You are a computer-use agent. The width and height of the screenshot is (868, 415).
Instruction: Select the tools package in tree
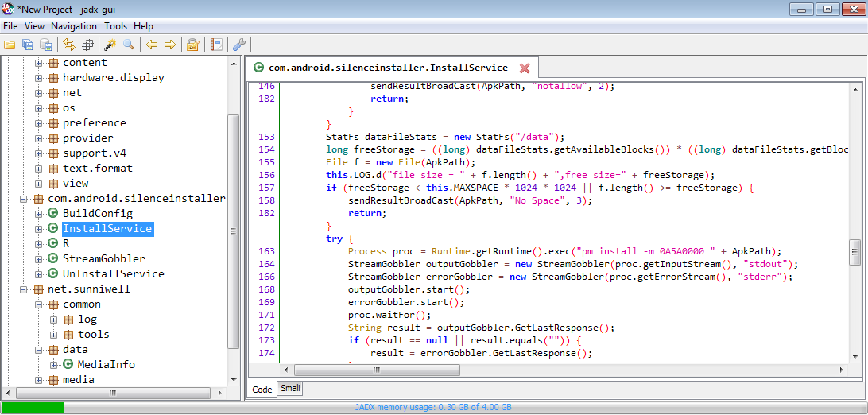pyautogui.click(x=94, y=334)
